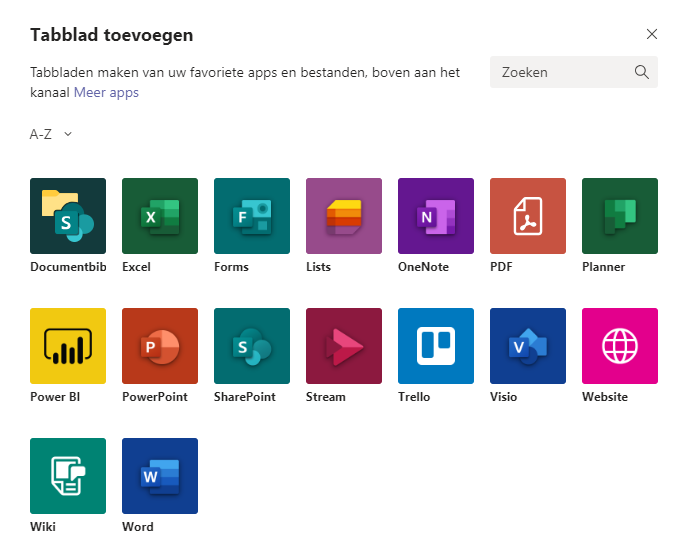Select the Lists app tile
This screenshot has height=549, width=684.
tap(344, 216)
